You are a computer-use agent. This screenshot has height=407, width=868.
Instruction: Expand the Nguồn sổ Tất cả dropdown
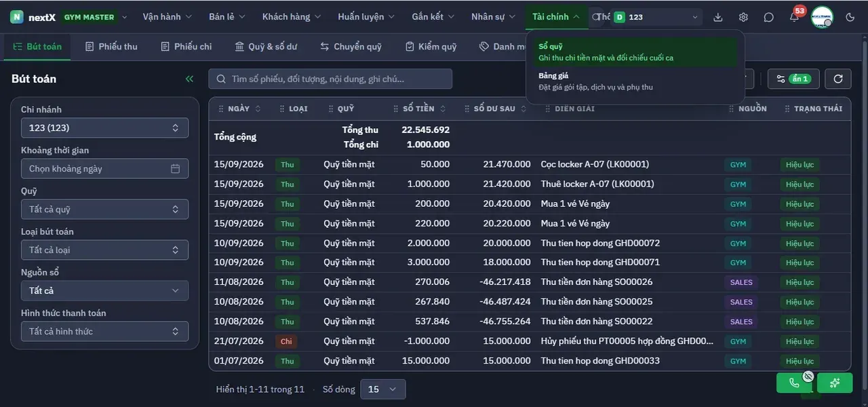point(104,290)
